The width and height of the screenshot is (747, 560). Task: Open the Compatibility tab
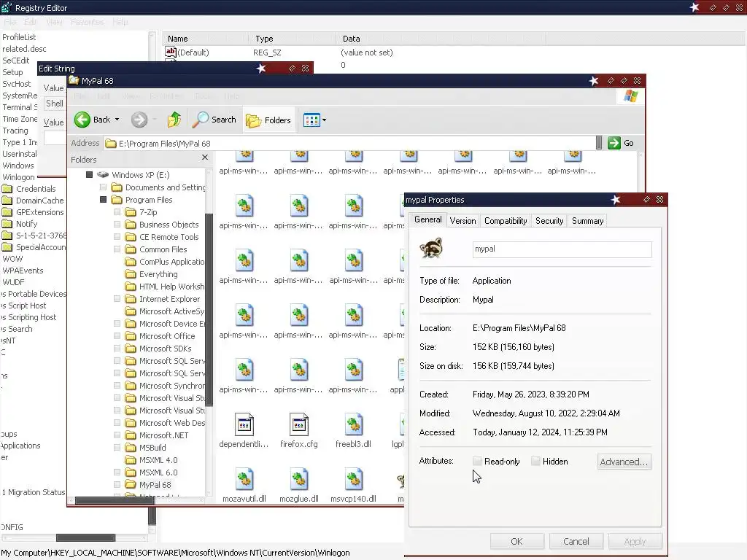pyautogui.click(x=506, y=221)
